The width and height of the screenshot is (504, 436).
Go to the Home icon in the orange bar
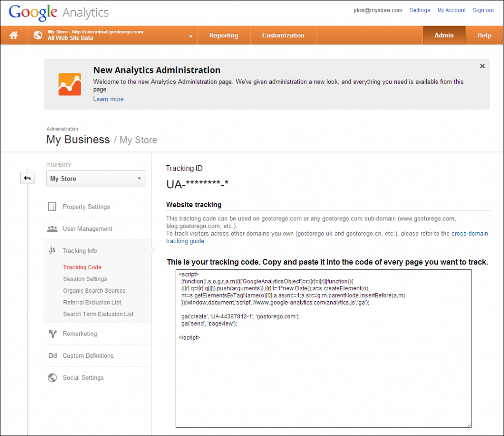14,35
